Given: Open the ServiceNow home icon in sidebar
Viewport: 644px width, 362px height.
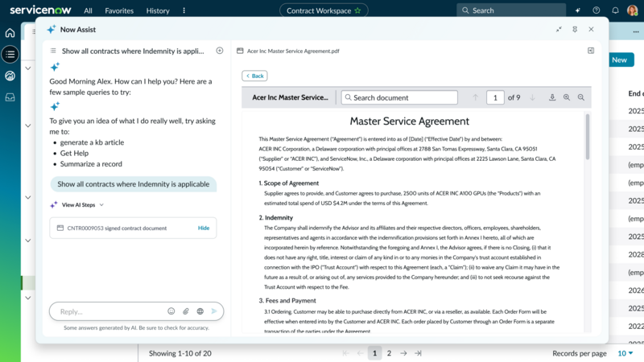Looking at the screenshot, I should [10, 33].
